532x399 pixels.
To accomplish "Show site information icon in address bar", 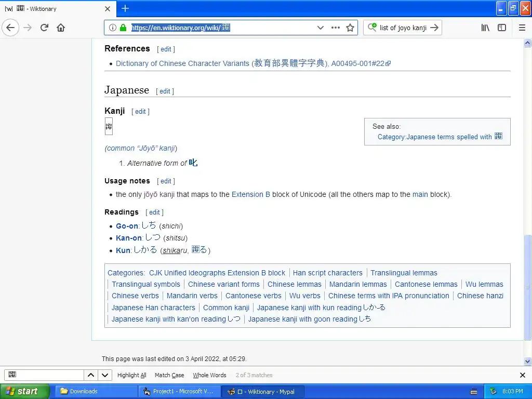I will [113, 28].
